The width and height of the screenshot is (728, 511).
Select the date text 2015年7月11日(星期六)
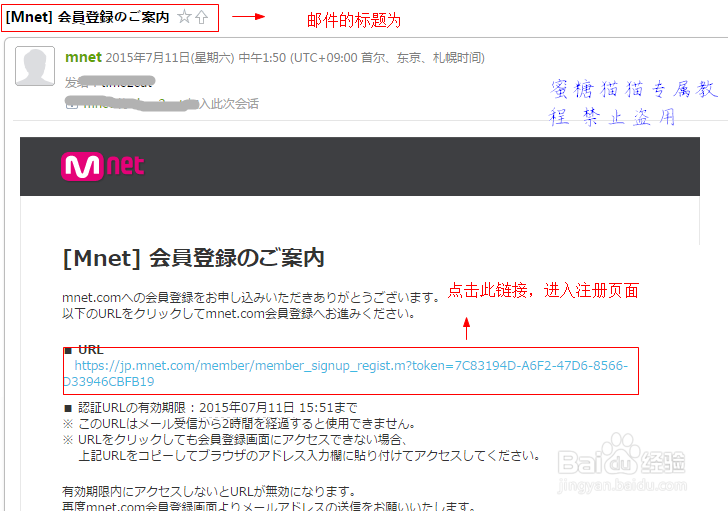point(170,58)
